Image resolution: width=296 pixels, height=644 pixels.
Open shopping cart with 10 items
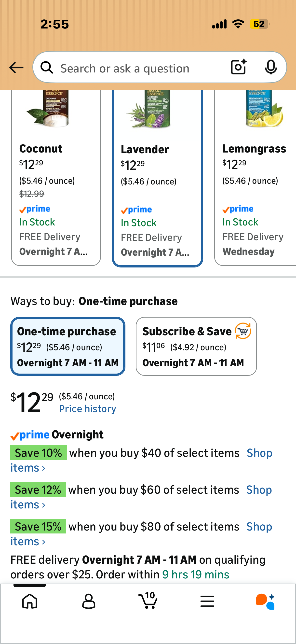coord(148,600)
